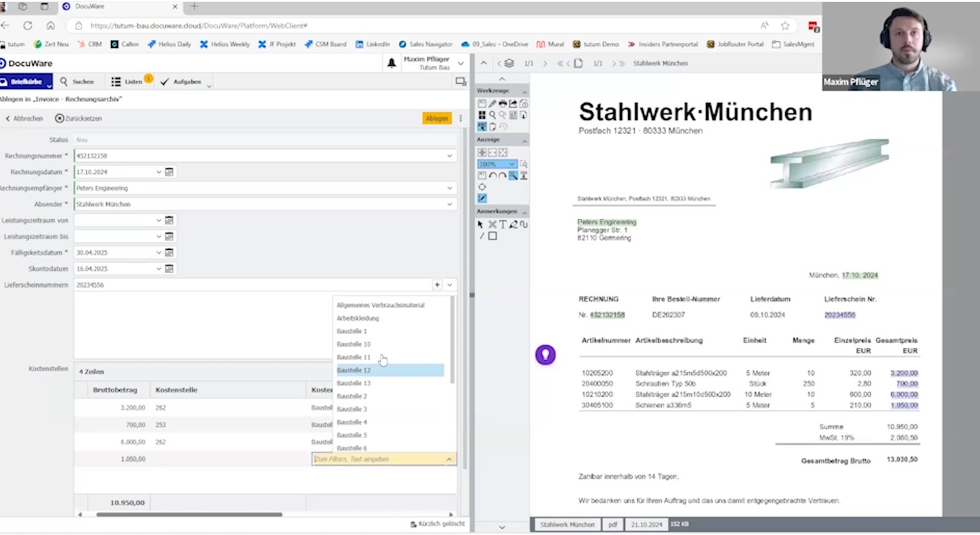This screenshot has height=535, width=980.
Task: Select Baustelle 12 in the list
Action: [389, 370]
